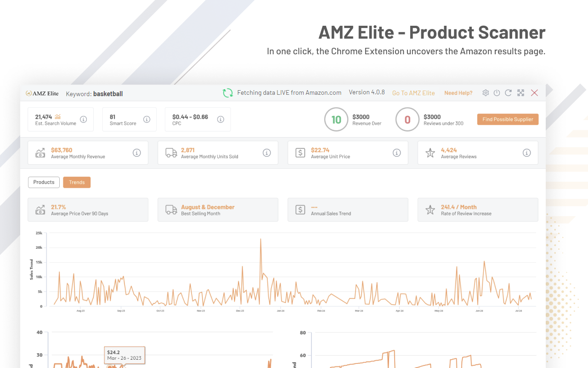Close the AMZ Elite panel
This screenshot has height=368, width=588.
pos(534,93)
